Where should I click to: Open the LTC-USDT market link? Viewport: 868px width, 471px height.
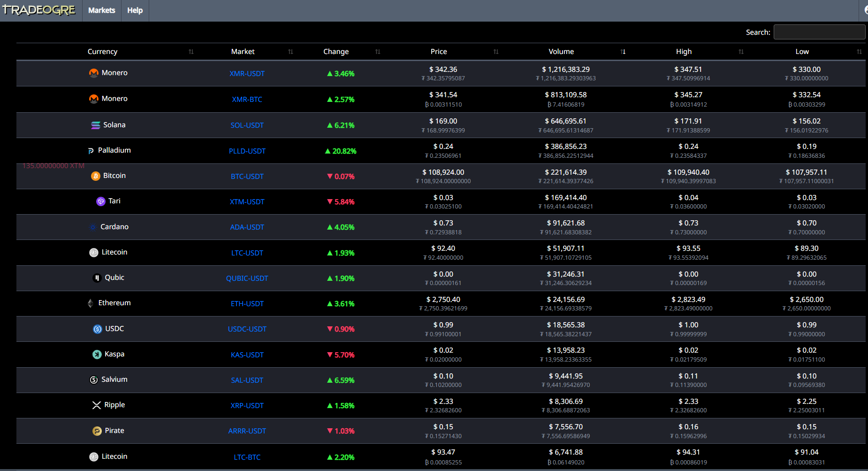click(247, 253)
